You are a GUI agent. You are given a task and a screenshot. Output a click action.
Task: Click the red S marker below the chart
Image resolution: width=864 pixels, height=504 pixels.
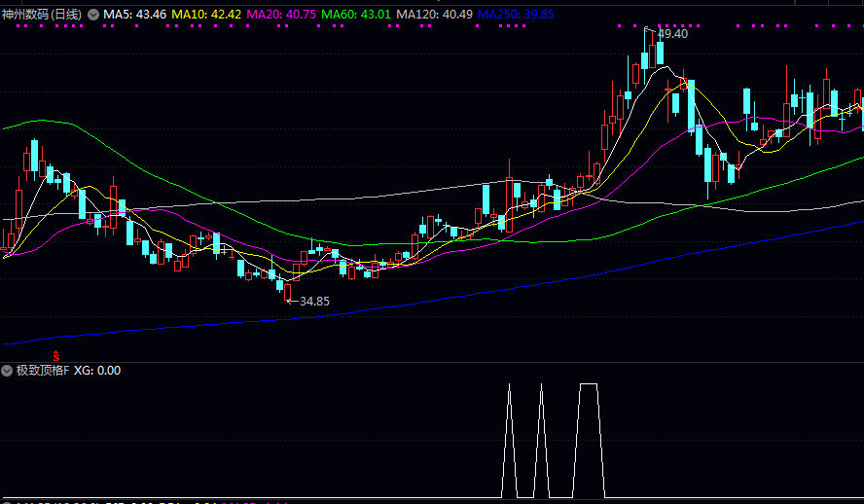[x=56, y=356]
